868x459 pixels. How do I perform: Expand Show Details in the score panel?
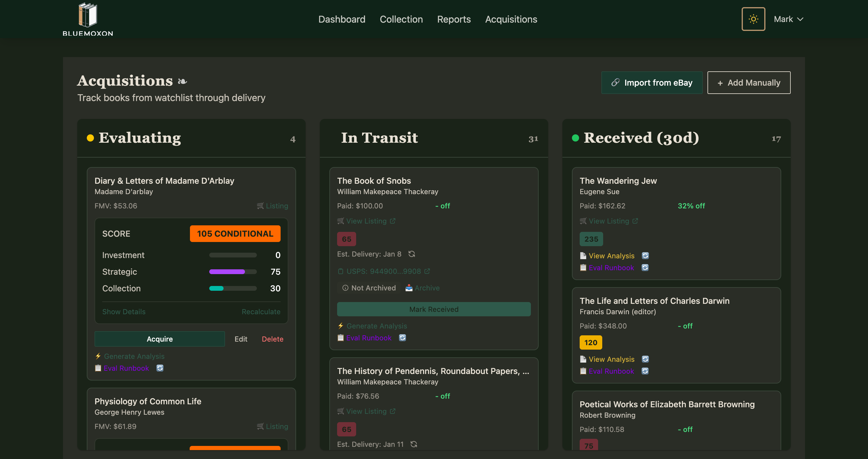[124, 312]
